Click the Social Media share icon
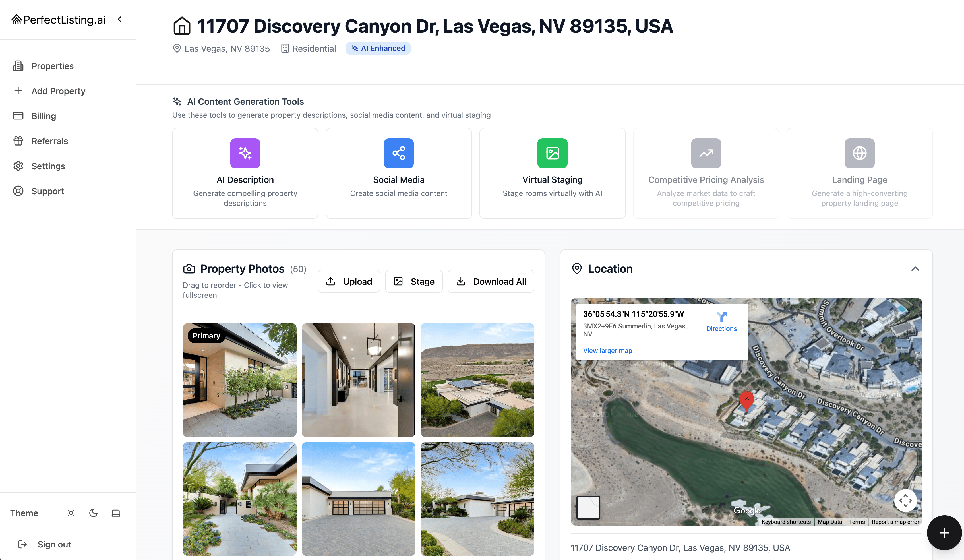Image resolution: width=964 pixels, height=560 pixels. point(399,153)
